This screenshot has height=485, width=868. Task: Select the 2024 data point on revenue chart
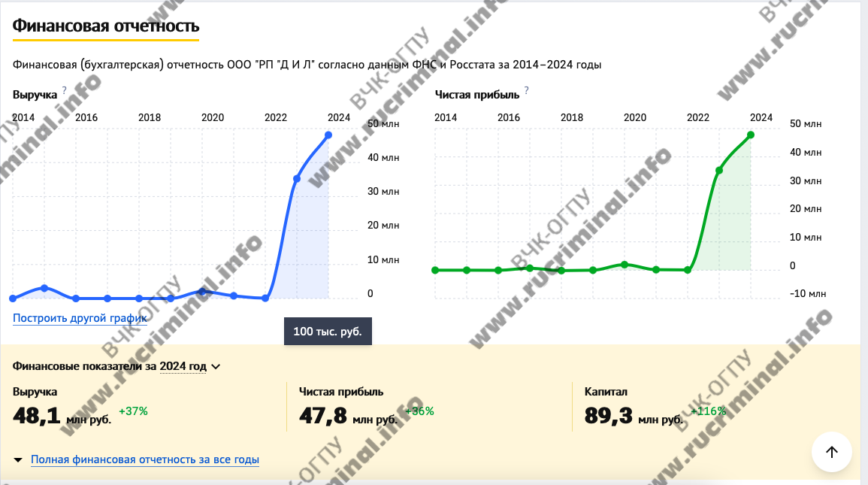pyautogui.click(x=328, y=135)
